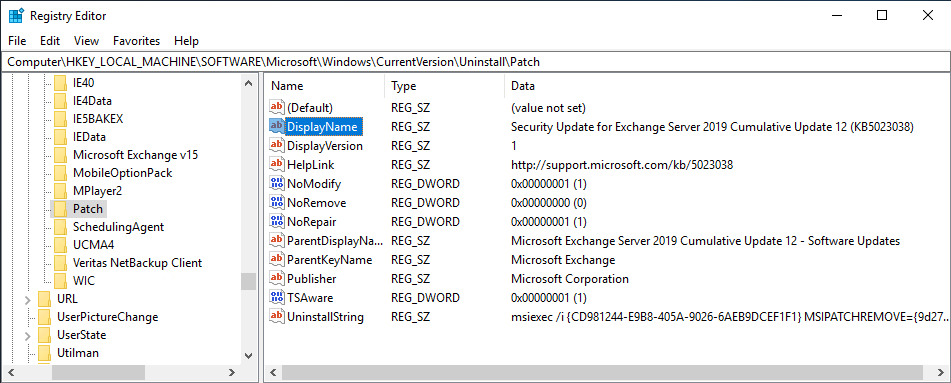This screenshot has height=383, width=951.
Task: Click the (Default) string value icon
Action: pyautogui.click(x=277, y=107)
